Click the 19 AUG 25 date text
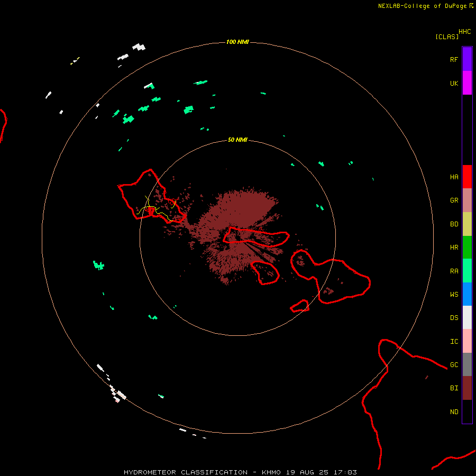The width and height of the screenshot is (476, 476). (x=307, y=472)
